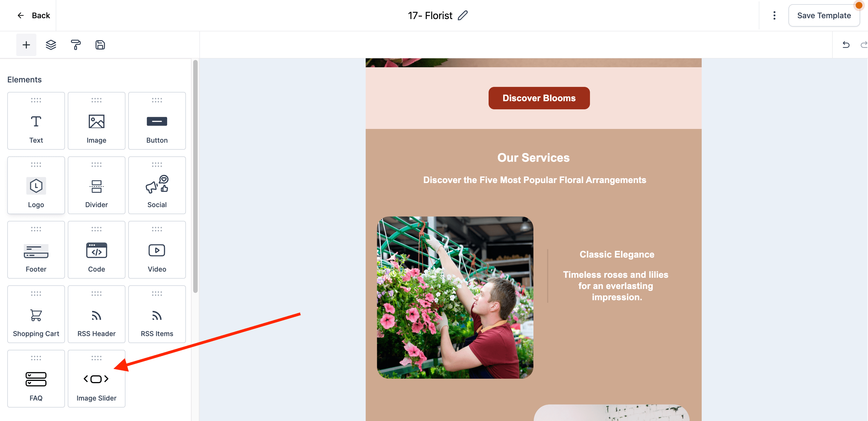Choose the Image Slider element

pyautogui.click(x=96, y=378)
